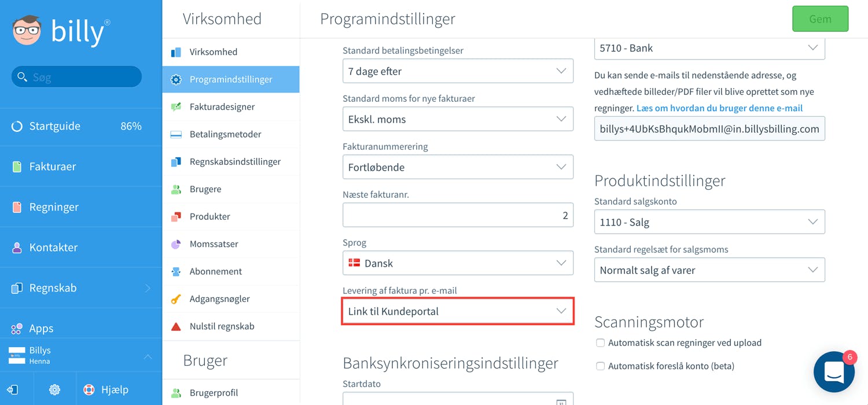
Task: Check Automatisk foreslå konto (beta)
Action: [x=600, y=366]
